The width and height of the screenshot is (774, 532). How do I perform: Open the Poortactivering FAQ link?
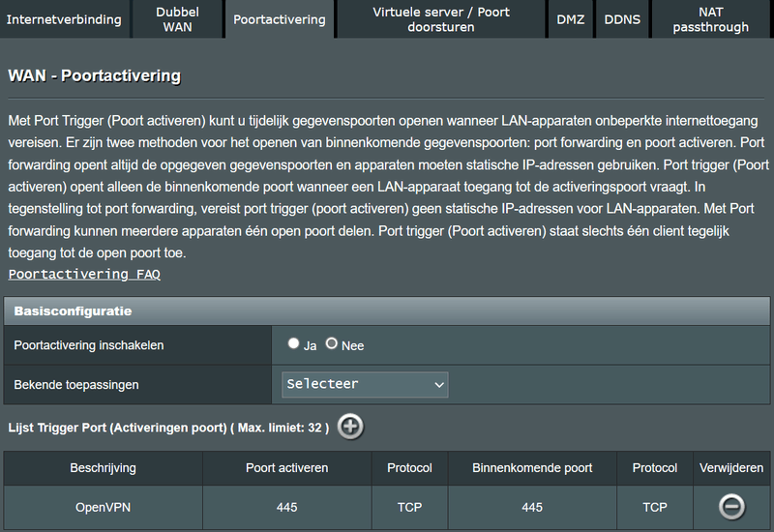pyautogui.click(x=84, y=274)
